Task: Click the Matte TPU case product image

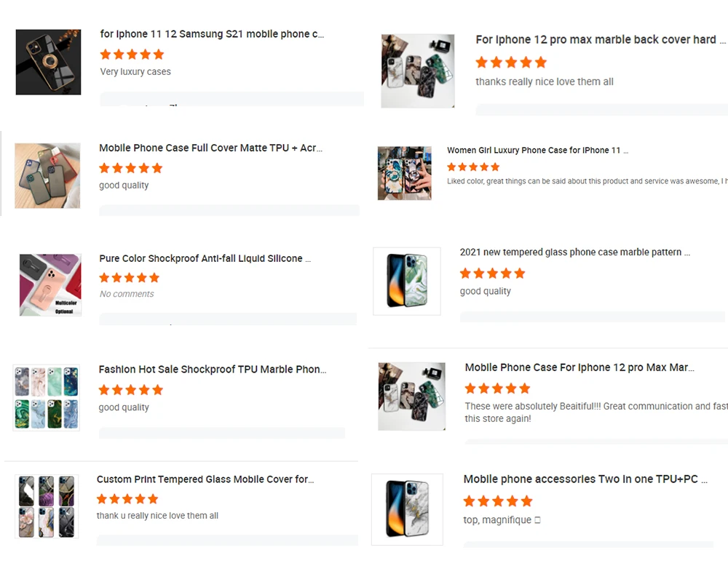Action: (x=48, y=176)
